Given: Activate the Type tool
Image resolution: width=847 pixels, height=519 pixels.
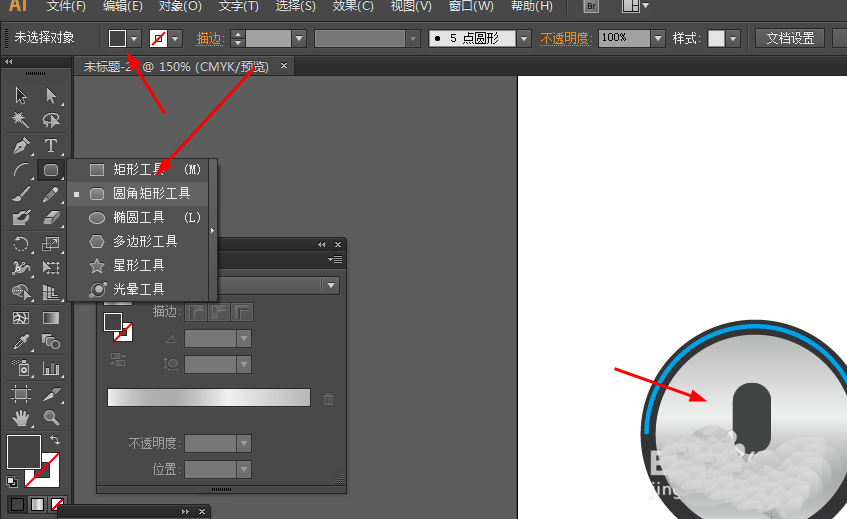Looking at the screenshot, I should point(51,145).
